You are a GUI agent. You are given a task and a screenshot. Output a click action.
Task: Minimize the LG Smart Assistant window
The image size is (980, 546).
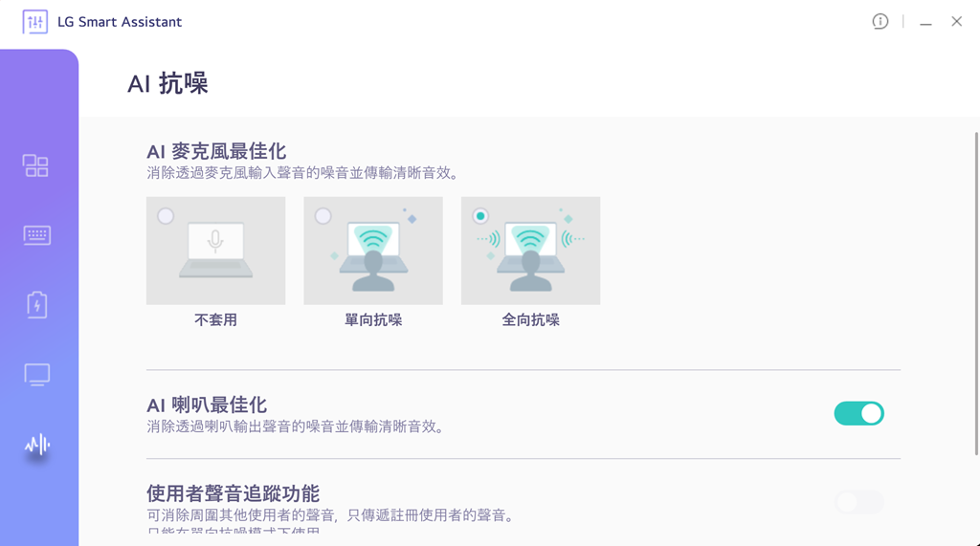(x=925, y=22)
